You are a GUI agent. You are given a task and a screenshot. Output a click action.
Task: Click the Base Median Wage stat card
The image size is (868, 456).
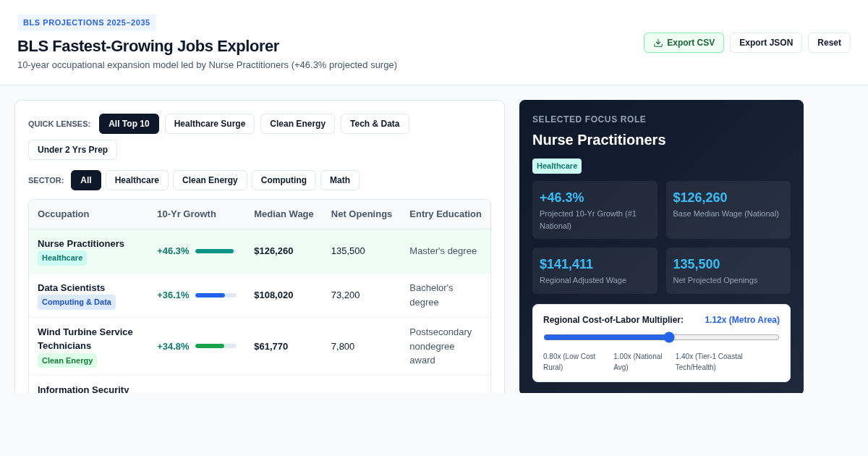coord(728,210)
